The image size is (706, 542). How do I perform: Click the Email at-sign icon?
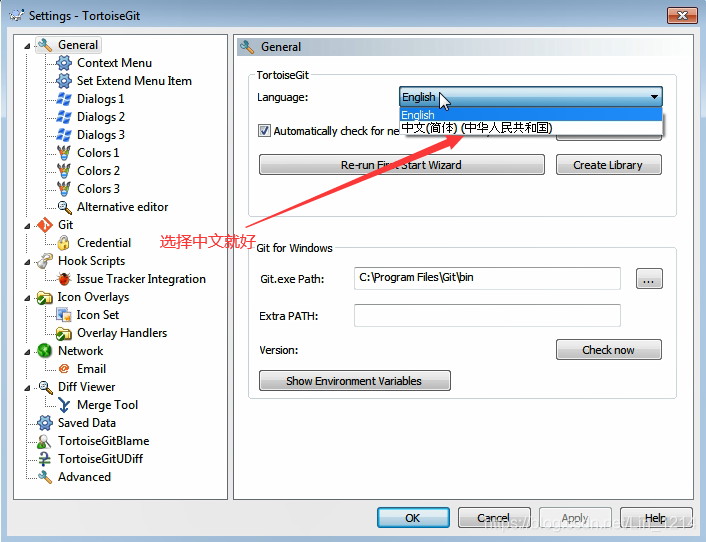click(64, 369)
